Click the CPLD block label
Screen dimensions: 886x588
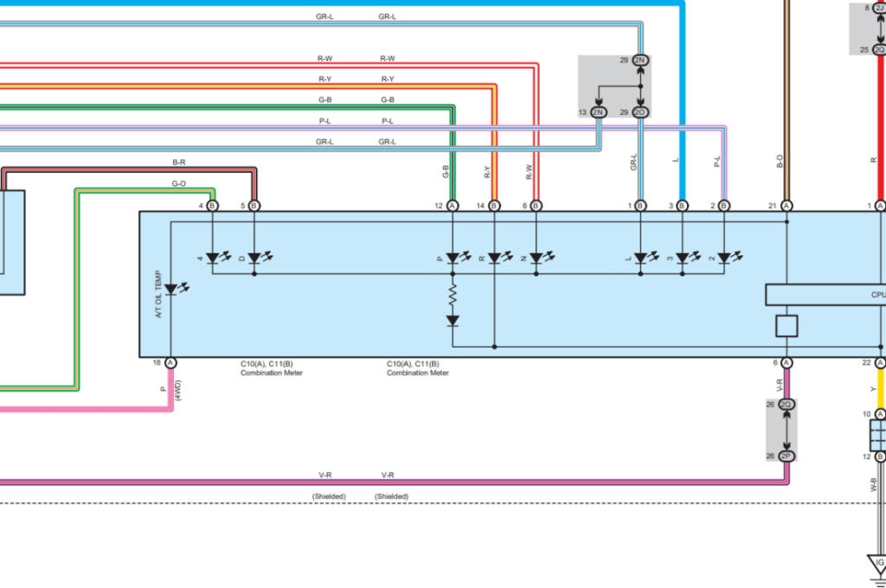coord(877,294)
